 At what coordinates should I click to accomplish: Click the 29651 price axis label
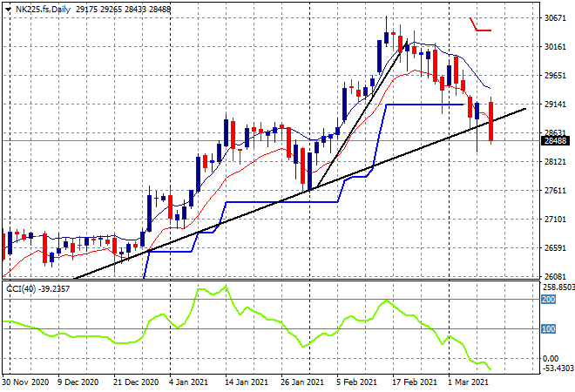[555, 76]
